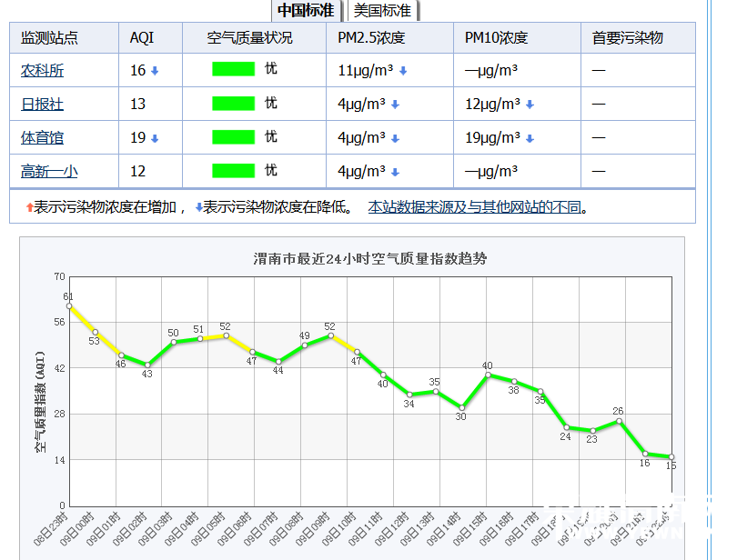Screen dimensions: 737x560
Task: Click the x-axis label 08日23时
Action: coord(51,529)
